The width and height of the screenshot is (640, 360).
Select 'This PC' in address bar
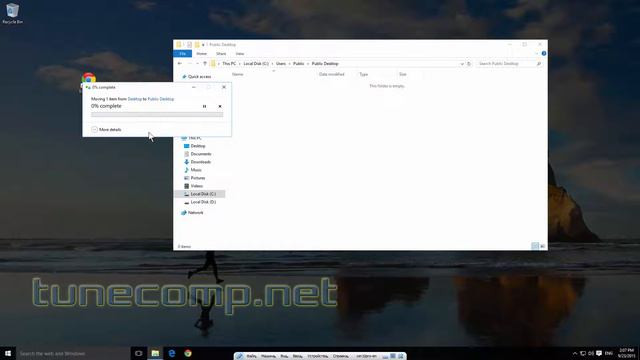point(229,64)
